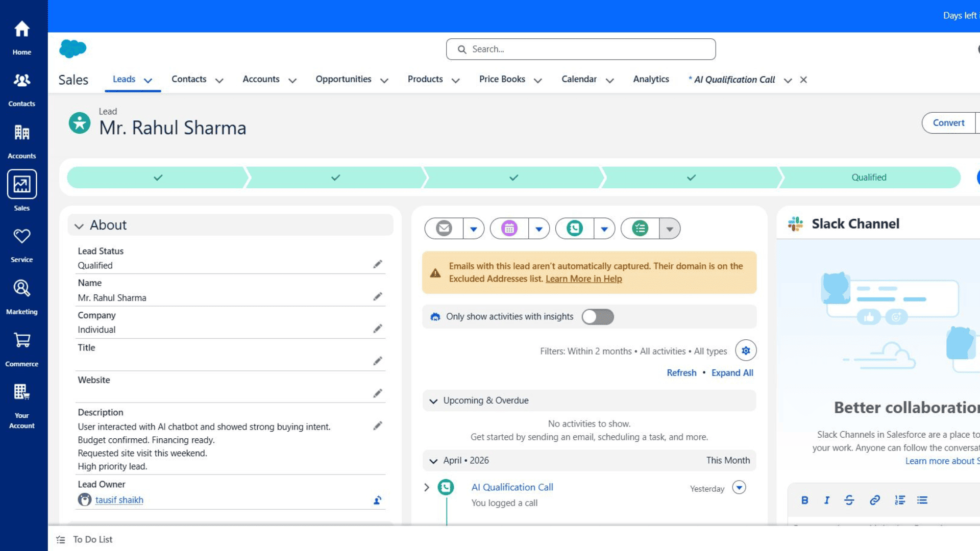The width and height of the screenshot is (980, 551).
Task: Edit the Title field pencil icon
Action: [x=378, y=361]
